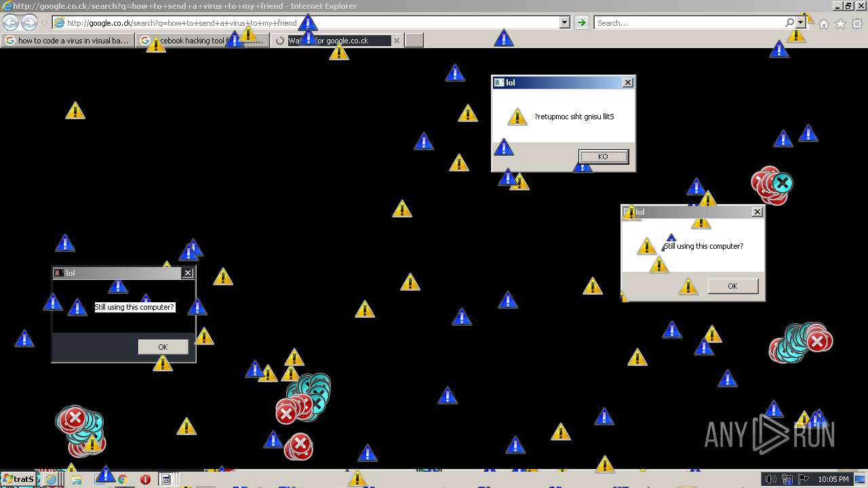The width and height of the screenshot is (868, 488).
Task: Switch to the 'facebook hacking tool' tab
Action: click(x=202, y=41)
